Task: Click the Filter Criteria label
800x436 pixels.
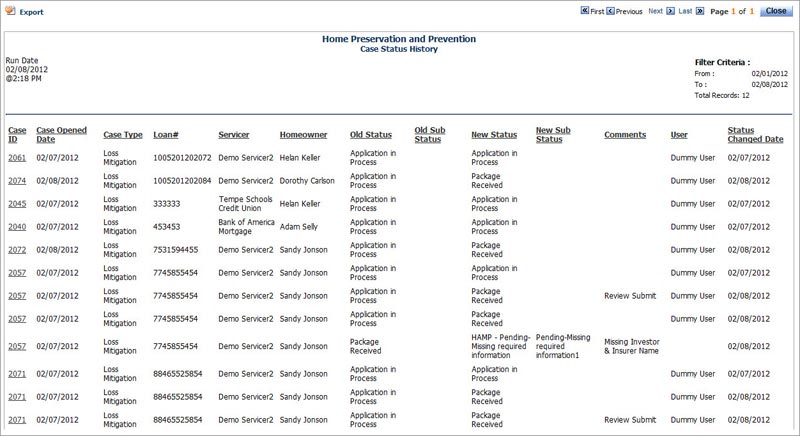Action: (x=722, y=62)
